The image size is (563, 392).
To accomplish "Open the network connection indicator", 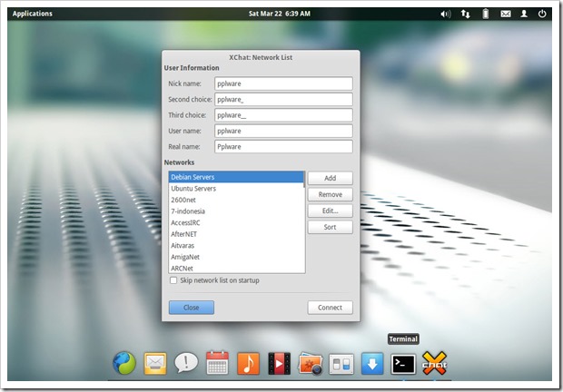I will [x=465, y=14].
